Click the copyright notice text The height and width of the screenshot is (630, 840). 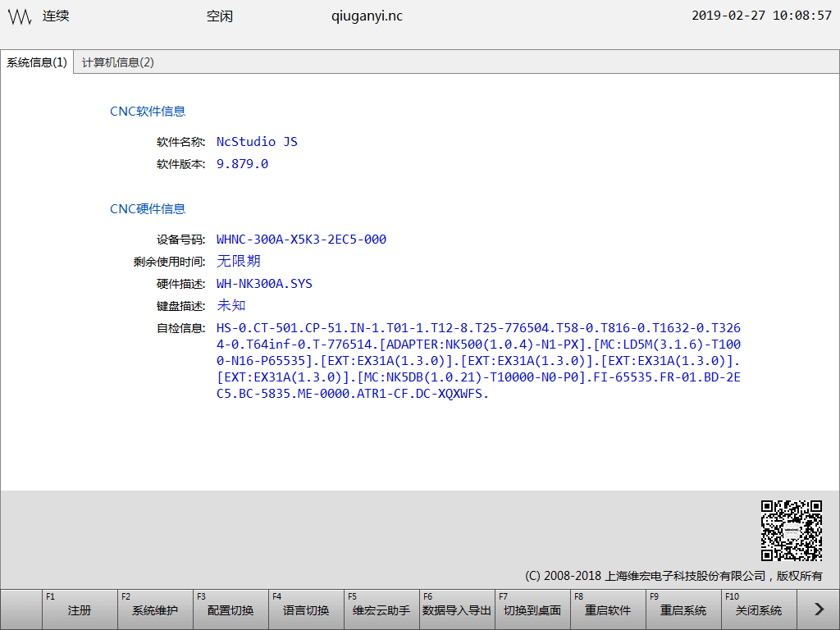pos(673,576)
